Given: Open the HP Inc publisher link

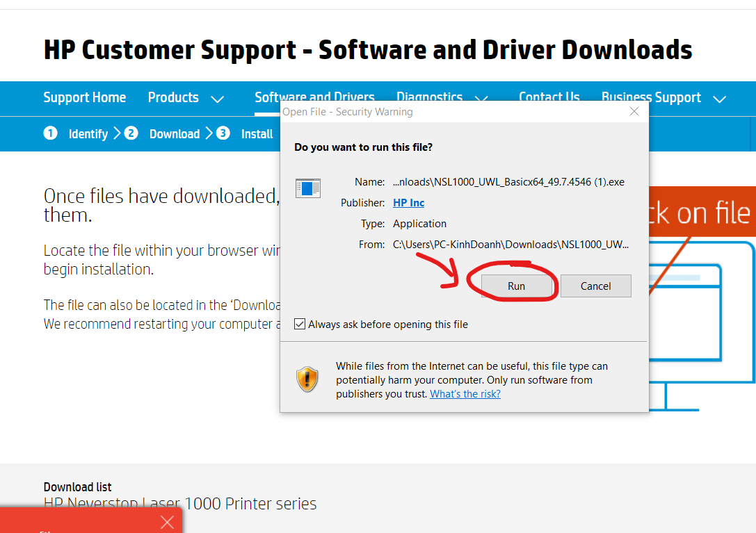Looking at the screenshot, I should (408, 203).
